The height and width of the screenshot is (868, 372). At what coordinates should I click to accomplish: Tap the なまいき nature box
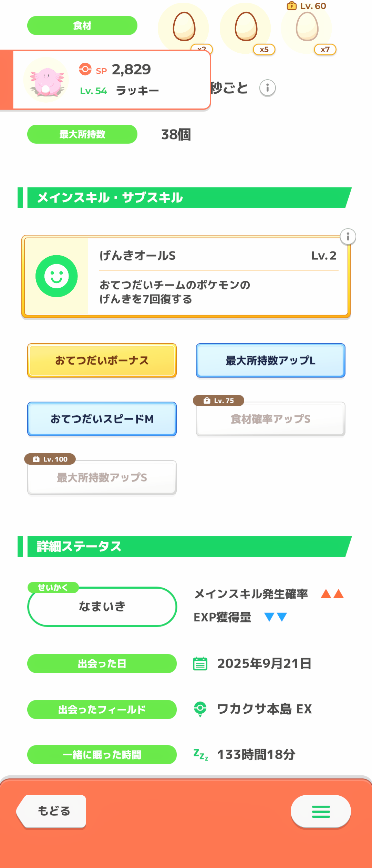click(x=102, y=606)
